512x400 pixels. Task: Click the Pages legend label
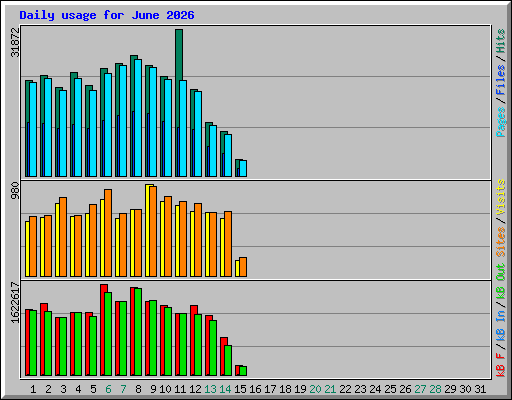[501, 122]
